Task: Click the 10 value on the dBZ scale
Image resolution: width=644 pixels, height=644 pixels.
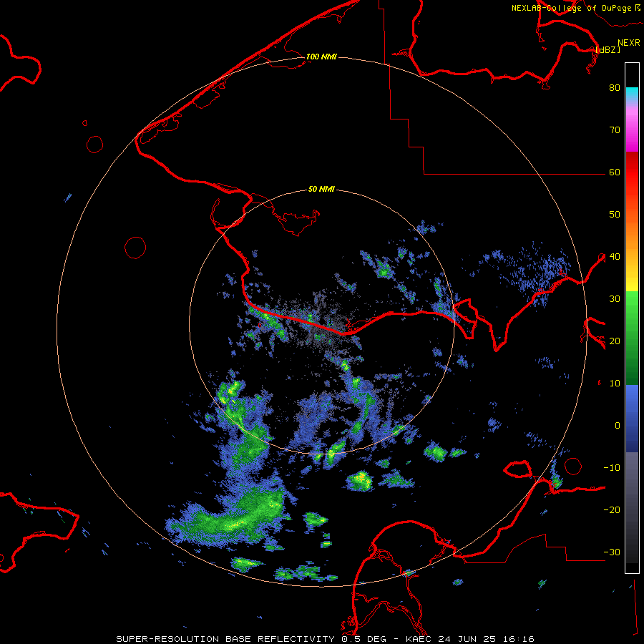Action: point(615,384)
